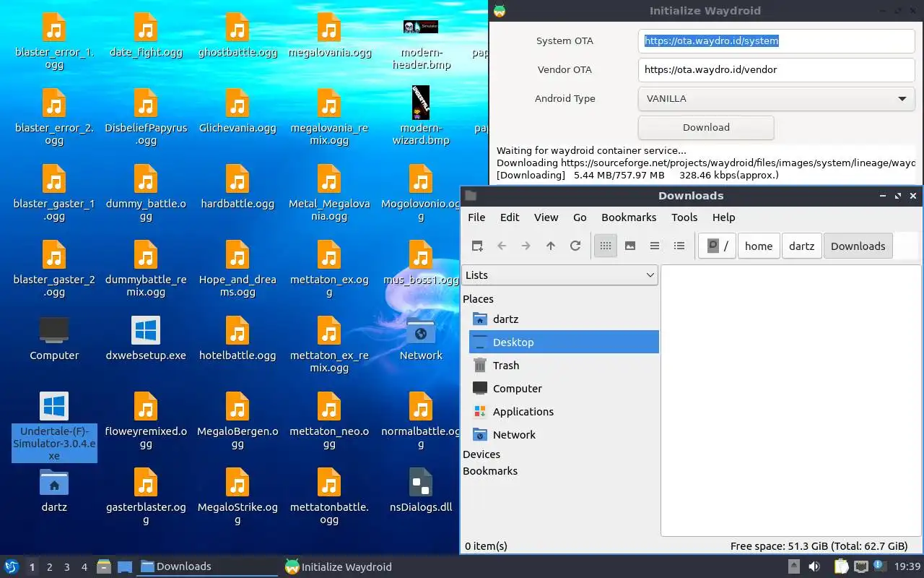Select Desktop in Places sidebar
This screenshot has height=578, width=924.
564,342
